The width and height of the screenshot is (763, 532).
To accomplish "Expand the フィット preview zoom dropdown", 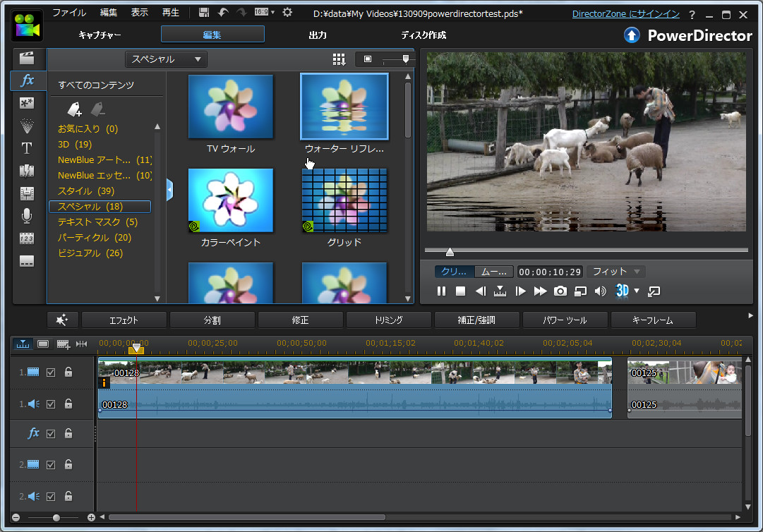I will [617, 272].
